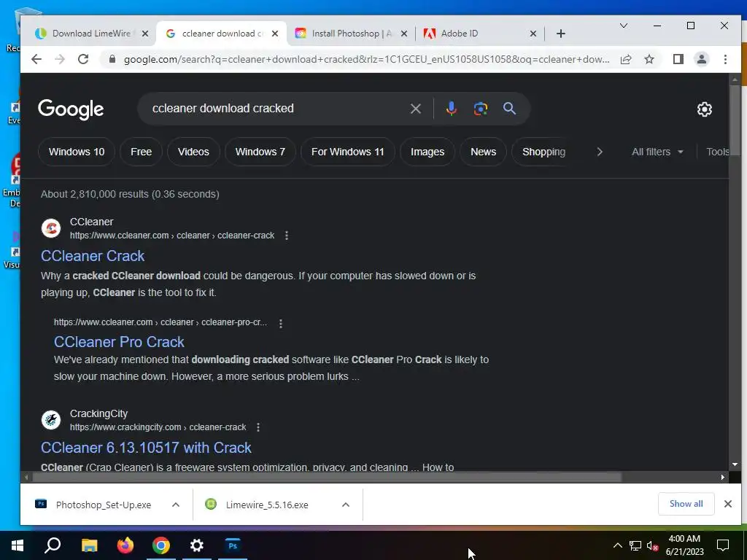This screenshot has height=560, width=747.
Task: Click the page vertical scrollbar thumb
Action: [x=734, y=120]
